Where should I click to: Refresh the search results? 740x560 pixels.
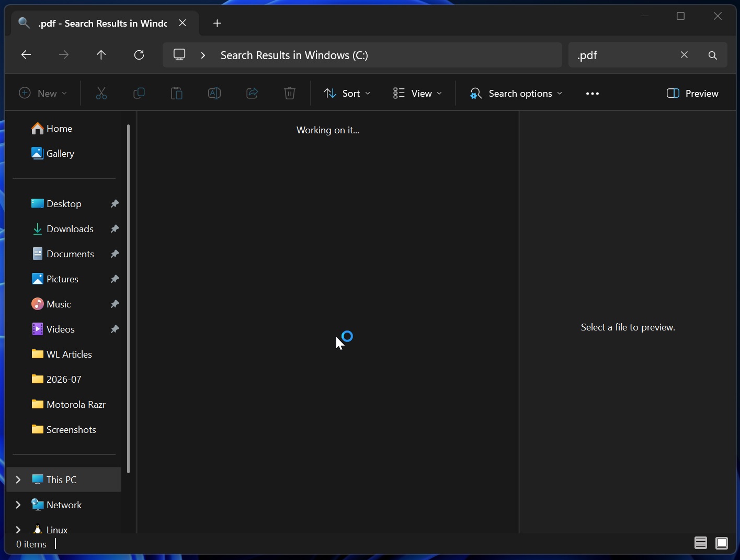pyautogui.click(x=139, y=55)
